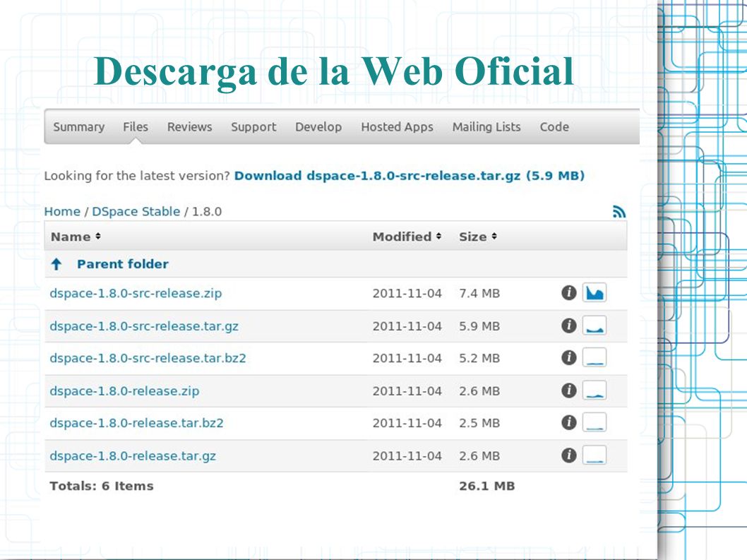Download dspace-1.8.0-release.zip file
Image resolution: width=747 pixels, height=560 pixels.
click(x=124, y=391)
